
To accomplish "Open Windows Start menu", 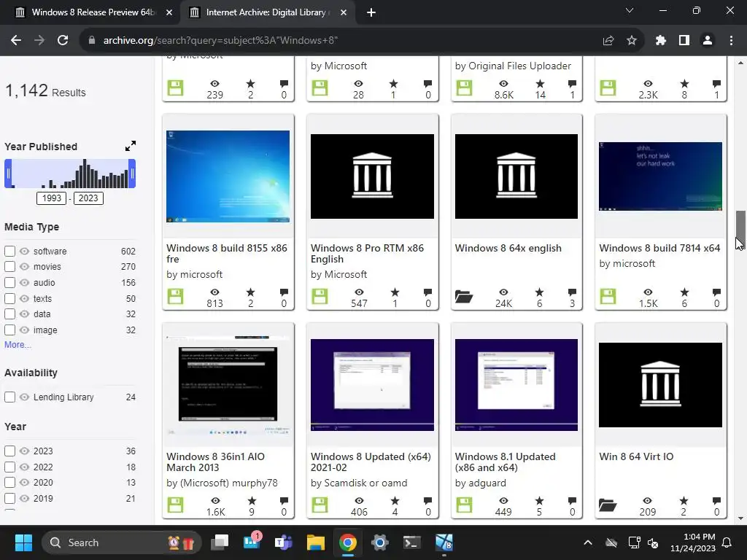I will (x=23, y=542).
